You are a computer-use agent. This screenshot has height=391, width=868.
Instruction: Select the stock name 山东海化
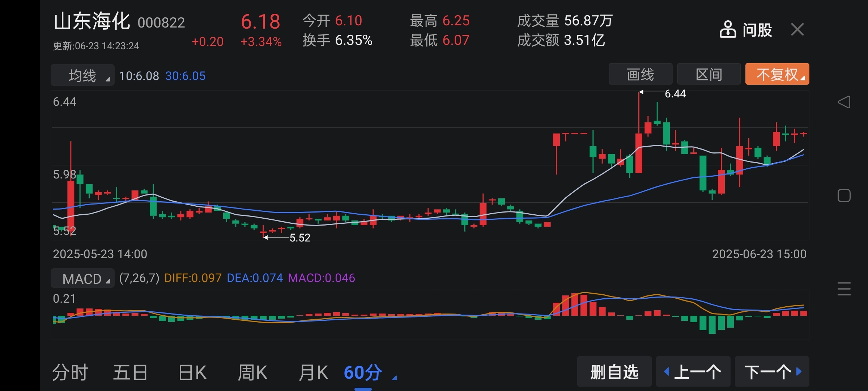92,21
